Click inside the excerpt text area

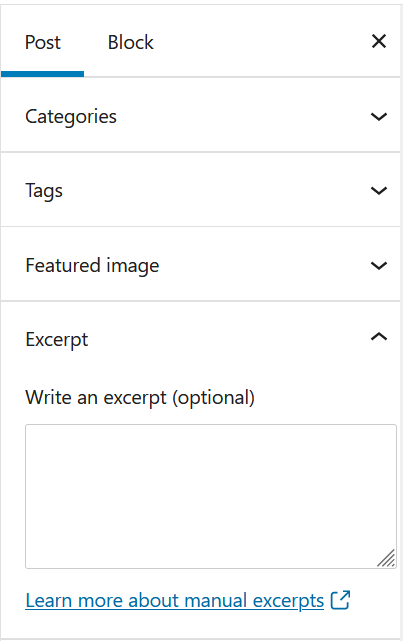210,496
